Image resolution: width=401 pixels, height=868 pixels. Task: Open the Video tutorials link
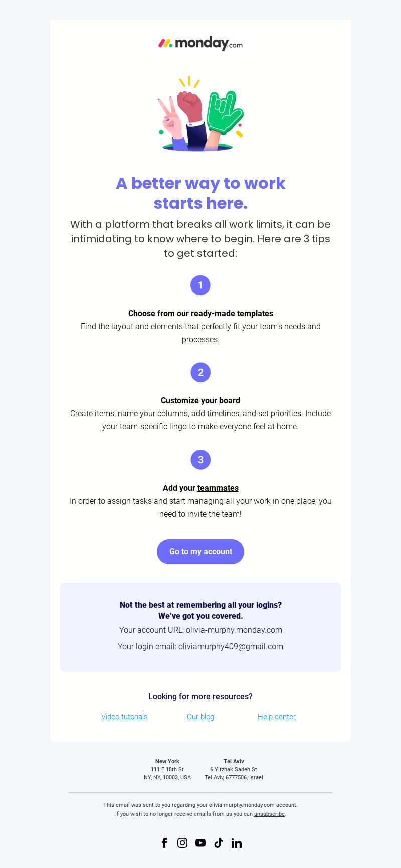pyautogui.click(x=124, y=717)
